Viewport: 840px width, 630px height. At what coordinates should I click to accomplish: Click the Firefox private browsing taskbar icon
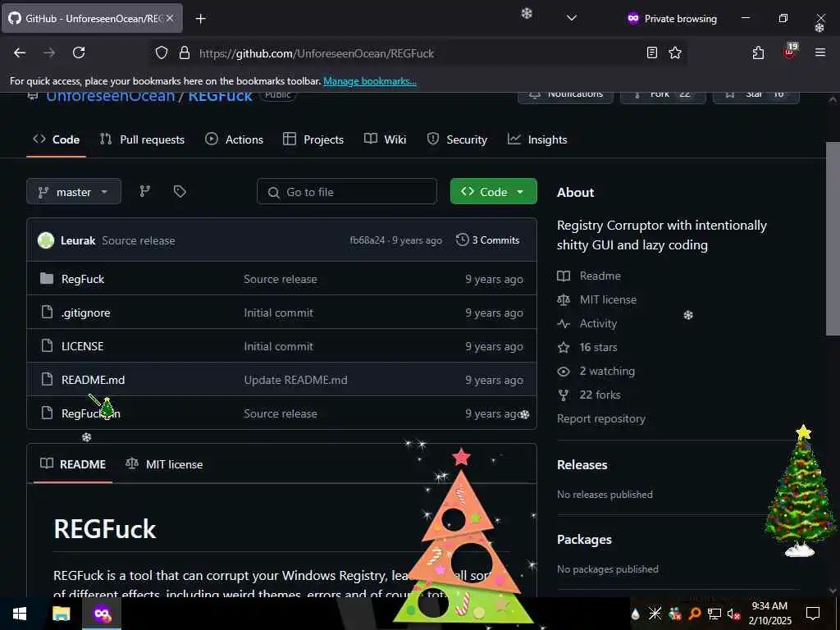coord(102,614)
